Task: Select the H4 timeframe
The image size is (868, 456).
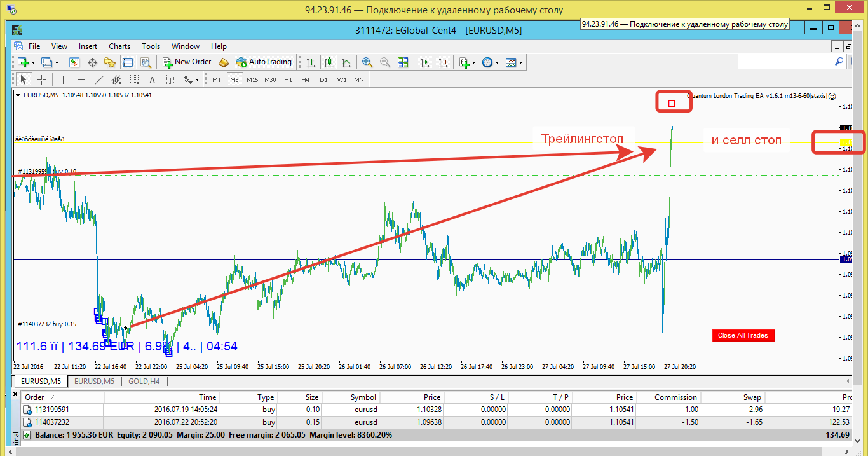Action: click(306, 79)
